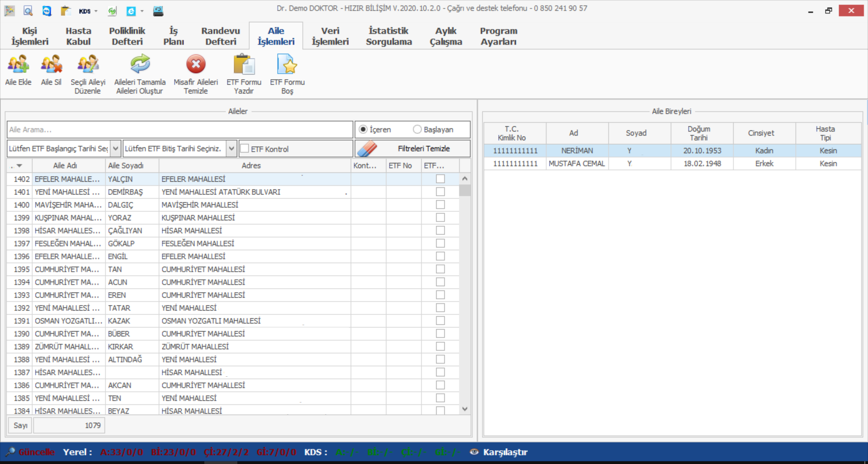This screenshot has width=868, height=464.
Task: Enable the ETF Kontrol checkbox
Action: point(245,149)
